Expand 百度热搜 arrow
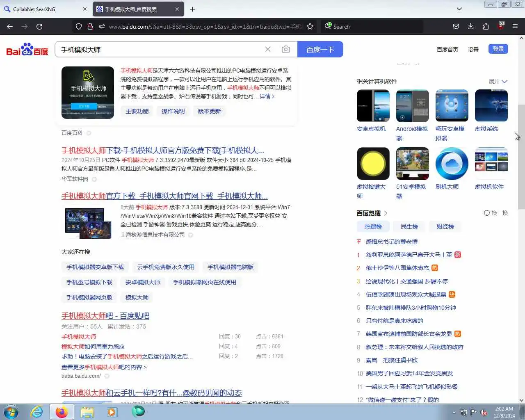This screenshot has width=525, height=420. click(x=386, y=213)
